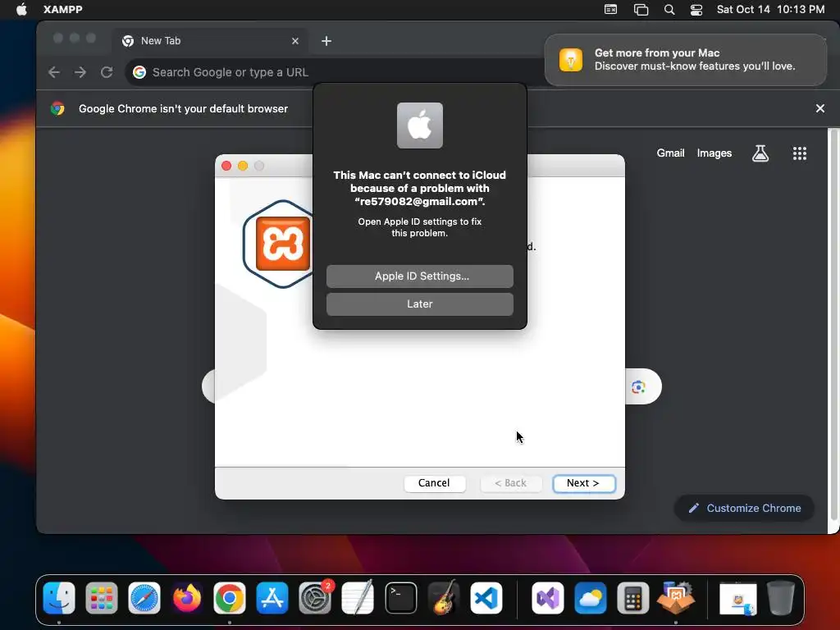Open the XAMPP menu in menu bar
The width and height of the screenshot is (840, 630).
click(62, 9)
